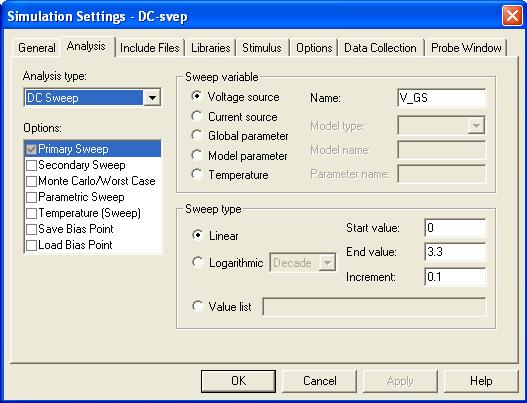Choose the Value list radio button
Image resolution: width=527 pixels, height=403 pixels.
pos(198,306)
